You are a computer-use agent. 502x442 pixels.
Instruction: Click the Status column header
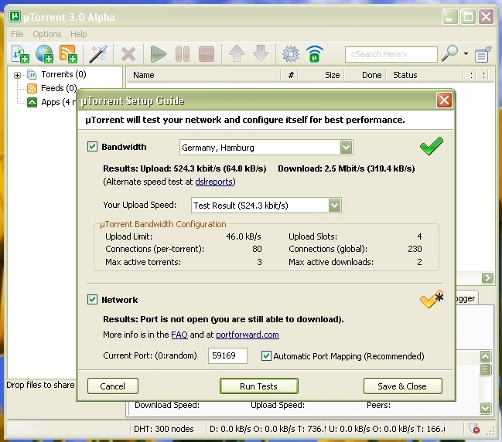[x=424, y=75]
